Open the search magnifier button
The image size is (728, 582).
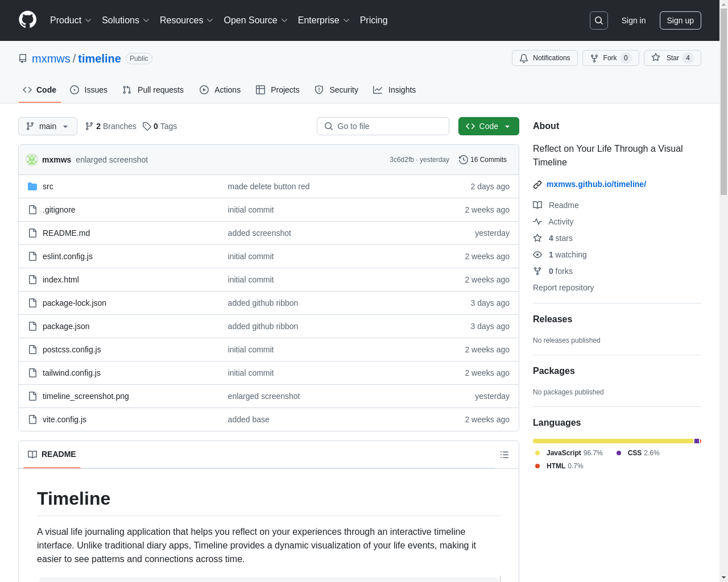pos(599,20)
